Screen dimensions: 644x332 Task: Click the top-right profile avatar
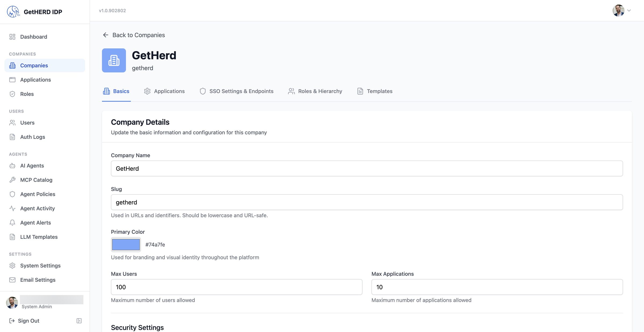(618, 10)
